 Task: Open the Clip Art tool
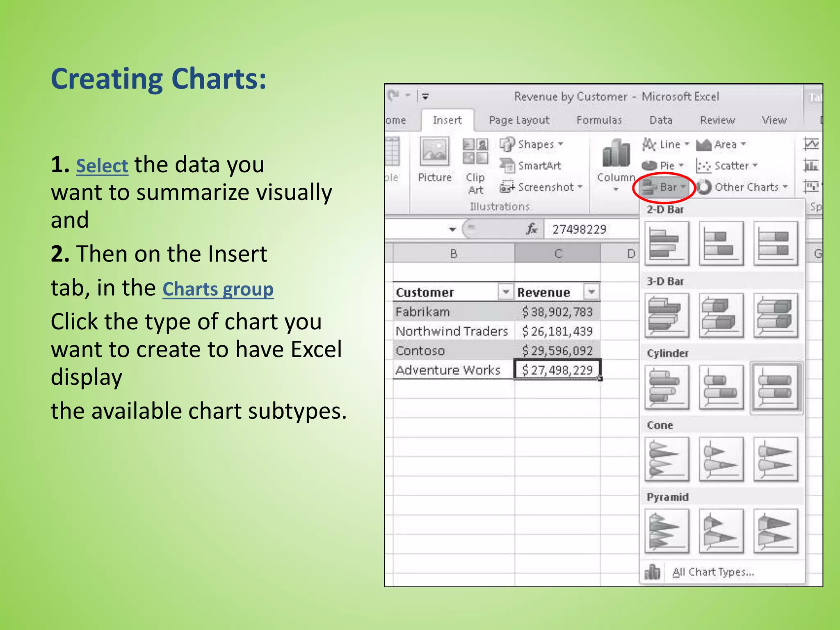click(475, 166)
